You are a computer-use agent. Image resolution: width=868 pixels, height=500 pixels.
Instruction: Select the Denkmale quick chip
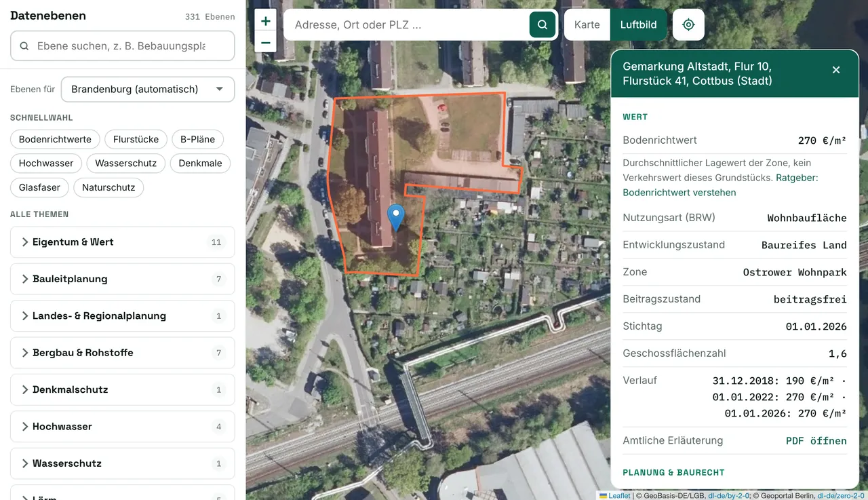pos(200,164)
